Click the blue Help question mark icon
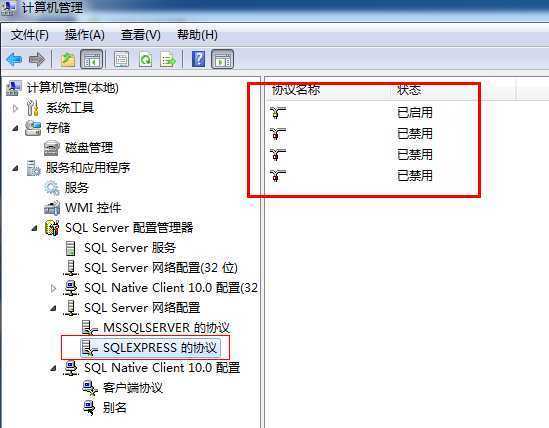The image size is (549, 428). click(198, 59)
